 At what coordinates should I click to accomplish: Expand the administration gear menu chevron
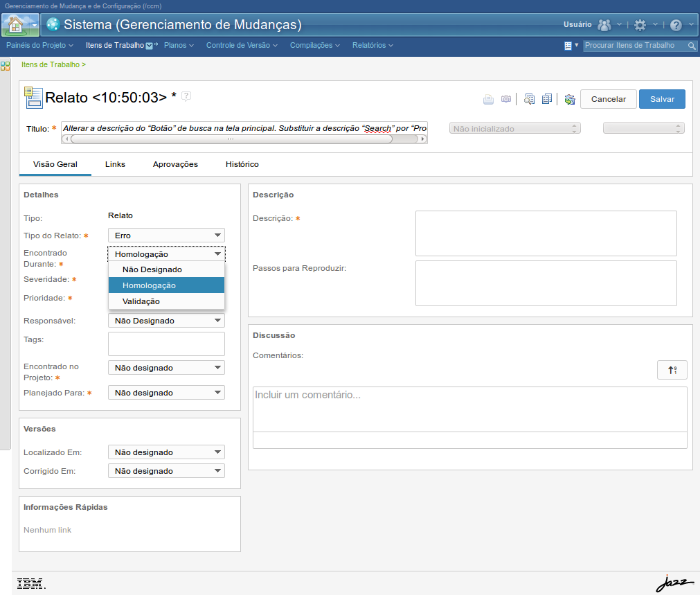point(656,24)
